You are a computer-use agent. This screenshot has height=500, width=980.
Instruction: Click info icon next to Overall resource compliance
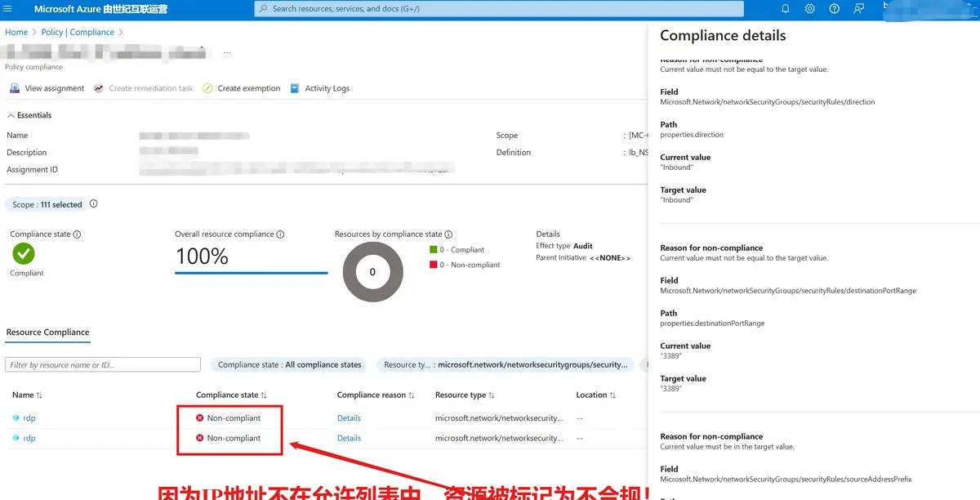(x=280, y=234)
